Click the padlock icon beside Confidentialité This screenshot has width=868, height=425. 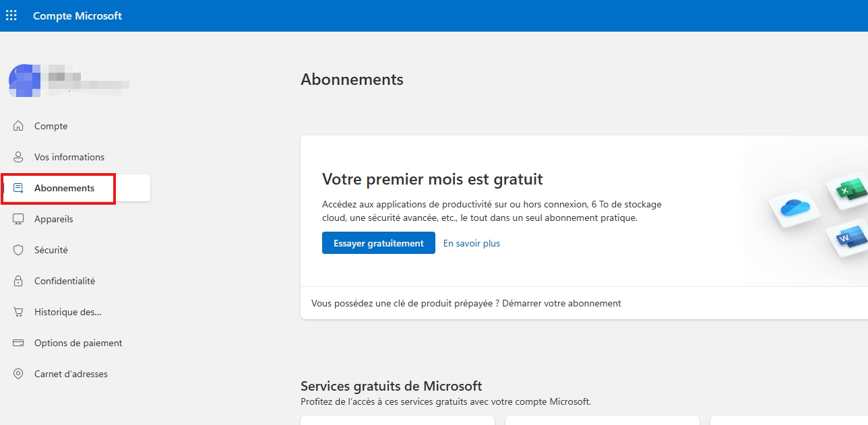pyautogui.click(x=19, y=281)
